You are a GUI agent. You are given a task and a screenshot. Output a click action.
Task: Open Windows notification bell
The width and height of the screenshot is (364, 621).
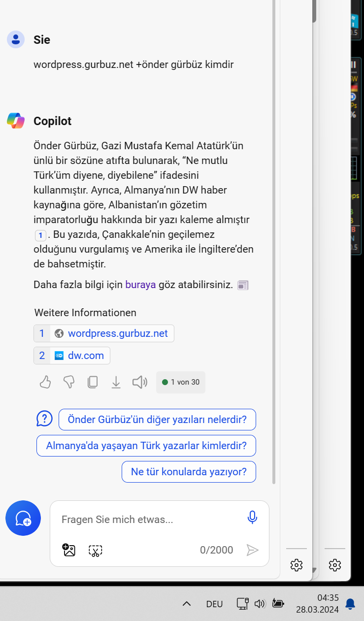pyautogui.click(x=350, y=604)
